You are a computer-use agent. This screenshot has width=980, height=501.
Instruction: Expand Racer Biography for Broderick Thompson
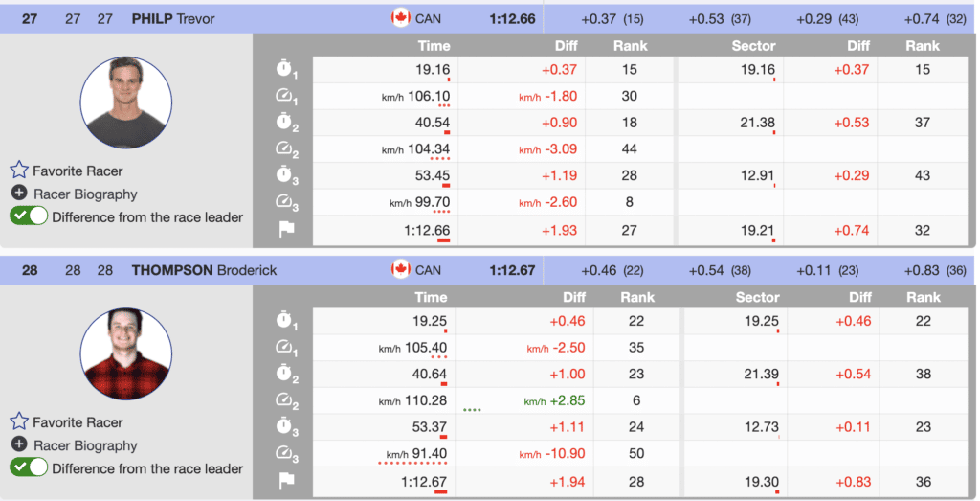pos(19,445)
